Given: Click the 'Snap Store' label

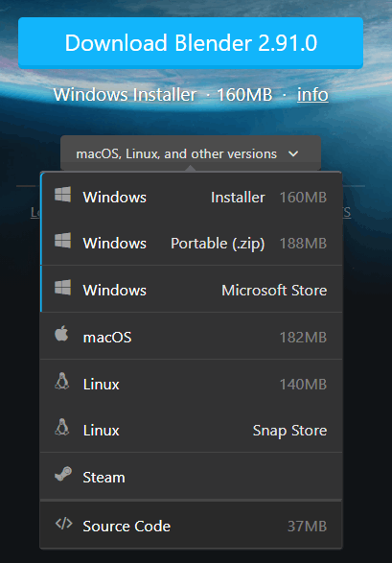Looking at the screenshot, I should coord(289,431).
